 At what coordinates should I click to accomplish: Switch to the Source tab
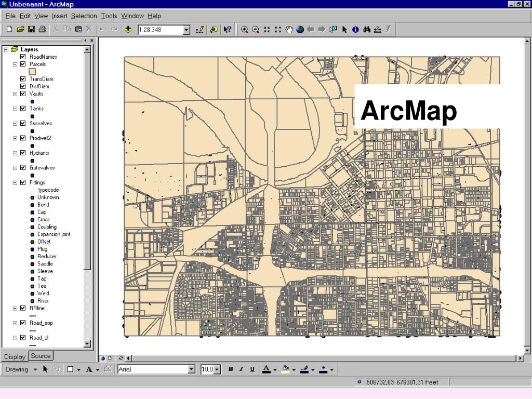[41, 355]
